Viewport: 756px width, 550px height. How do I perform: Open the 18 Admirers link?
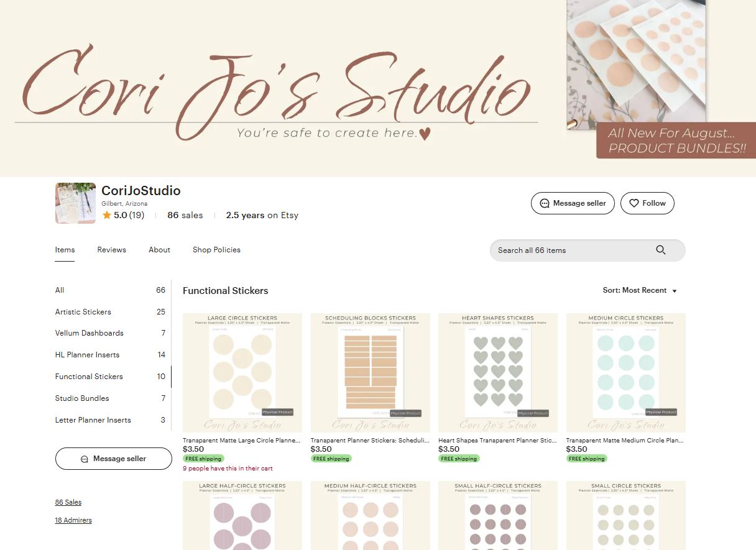click(73, 520)
